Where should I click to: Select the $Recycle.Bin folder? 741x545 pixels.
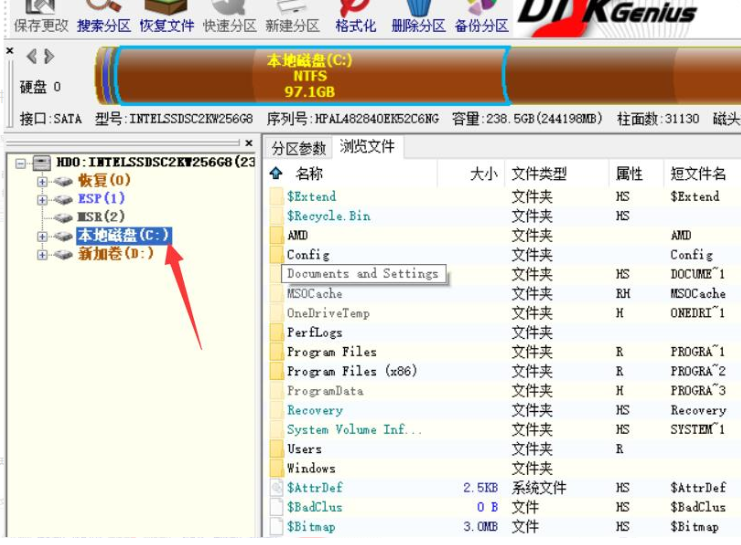329,216
